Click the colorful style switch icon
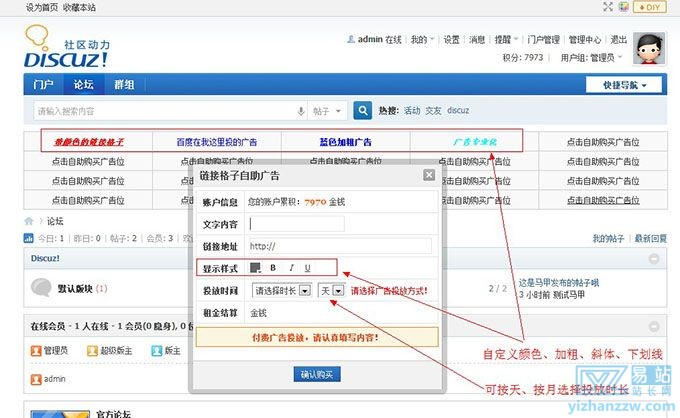This screenshot has height=418, width=680. click(624, 7)
